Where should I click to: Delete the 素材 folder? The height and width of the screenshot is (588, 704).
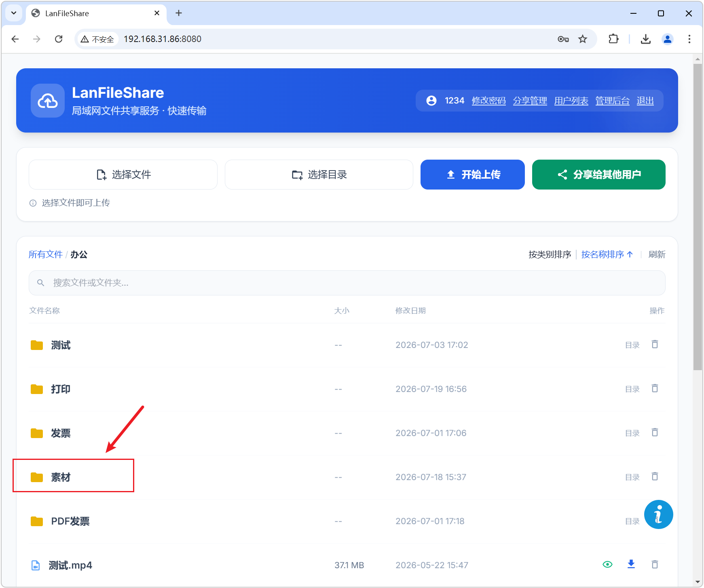[x=655, y=476]
